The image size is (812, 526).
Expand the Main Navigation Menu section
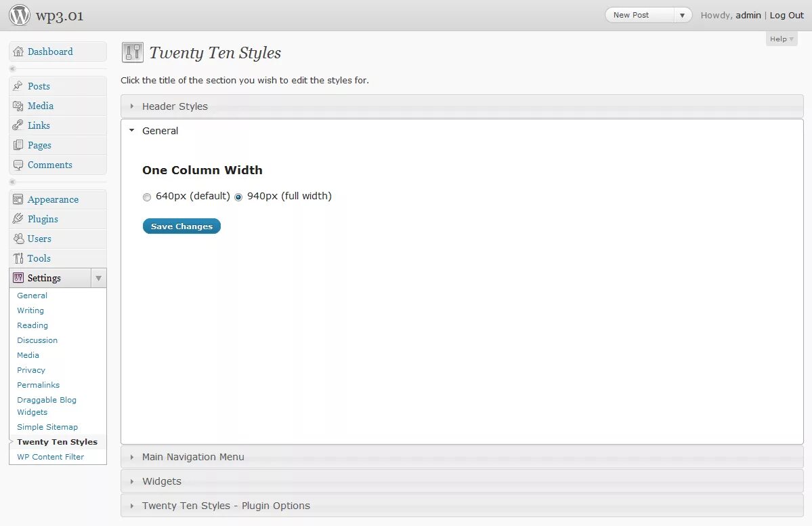(462, 457)
